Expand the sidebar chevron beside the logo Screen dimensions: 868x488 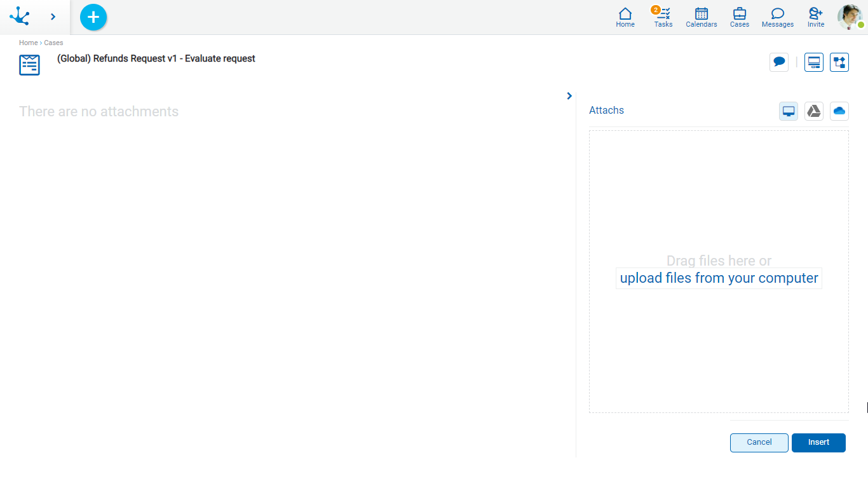[53, 17]
